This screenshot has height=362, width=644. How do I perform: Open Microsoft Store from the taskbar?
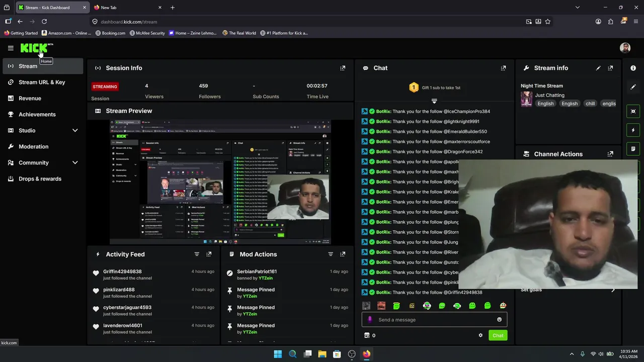(x=337, y=354)
